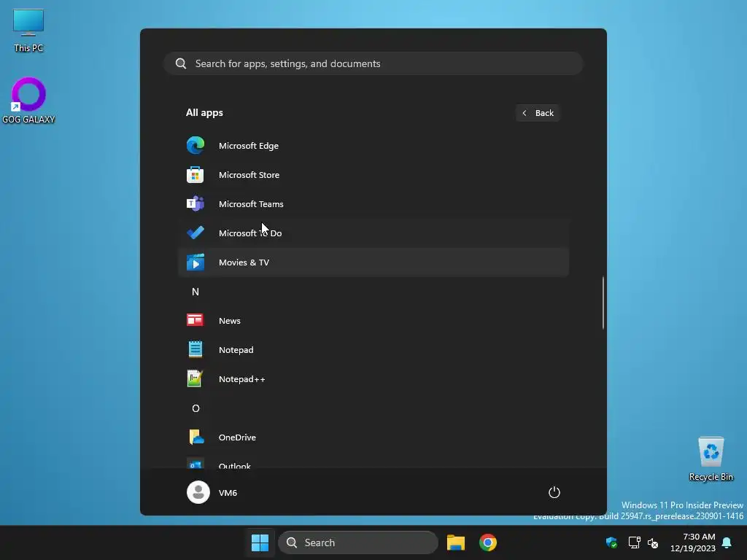Open News app icon
The height and width of the screenshot is (560, 747).
click(x=196, y=321)
